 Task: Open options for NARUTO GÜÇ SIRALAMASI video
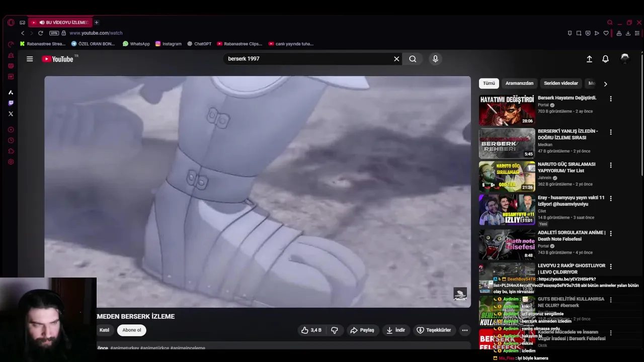click(x=611, y=165)
